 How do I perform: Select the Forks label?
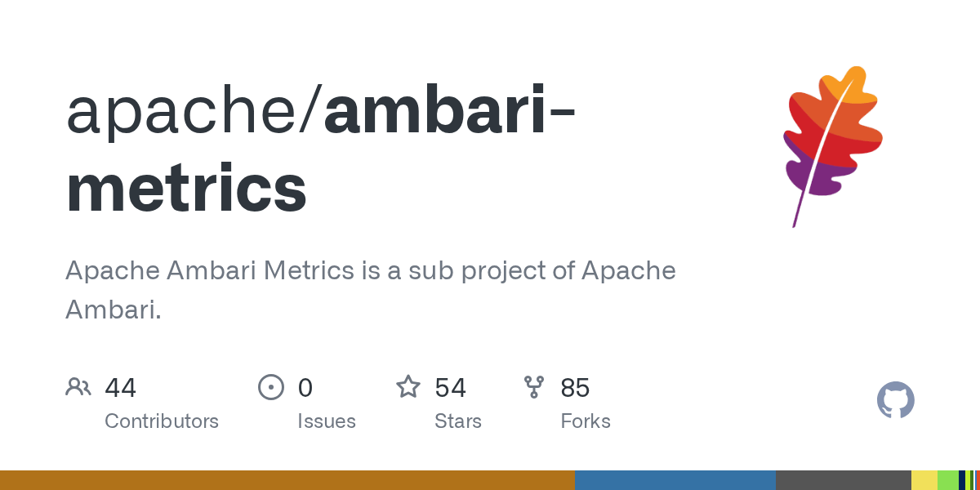click(x=586, y=421)
